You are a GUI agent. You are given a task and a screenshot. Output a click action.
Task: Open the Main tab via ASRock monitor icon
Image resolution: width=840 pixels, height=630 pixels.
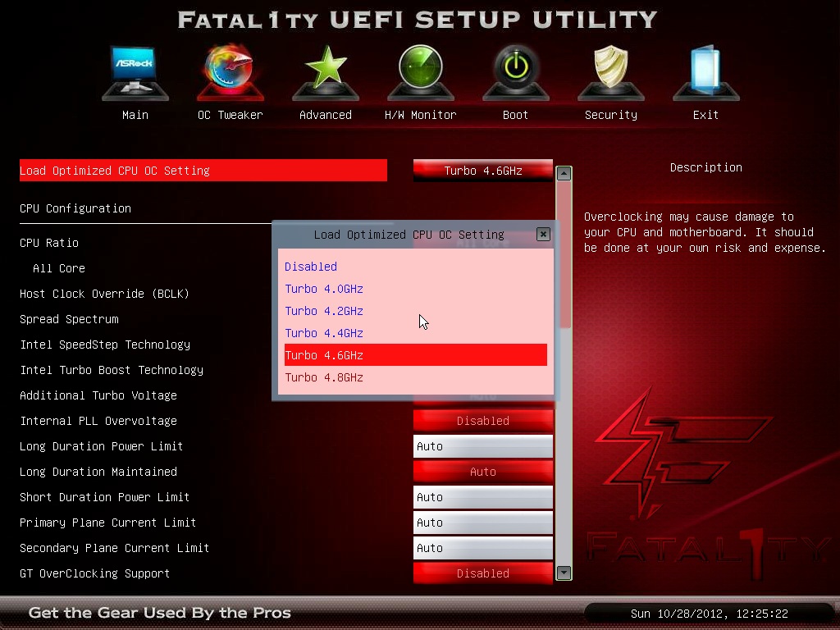(135, 73)
